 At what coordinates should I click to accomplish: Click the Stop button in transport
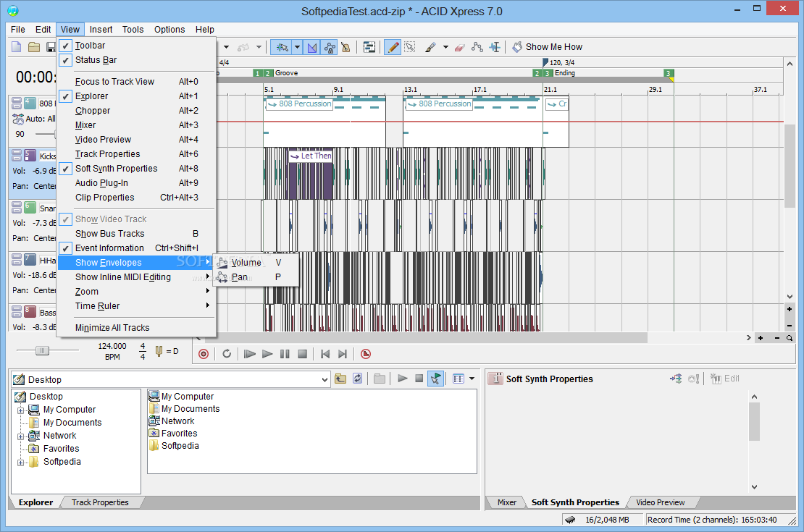pos(303,354)
